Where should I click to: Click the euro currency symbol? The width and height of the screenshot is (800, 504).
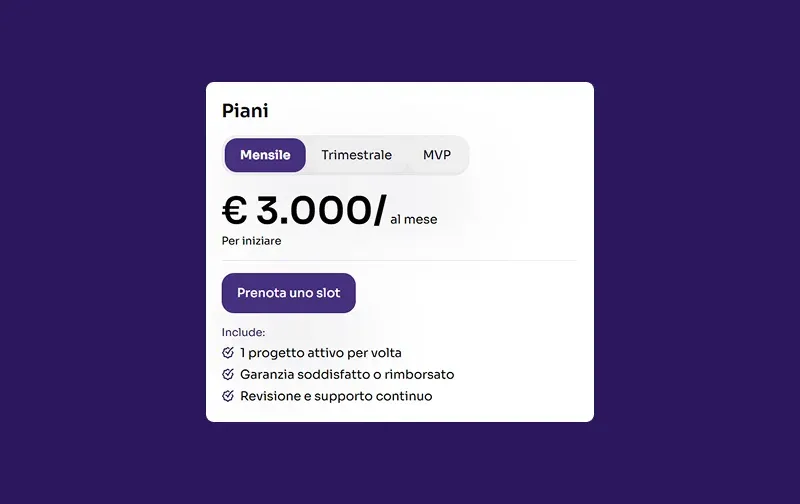(234, 211)
